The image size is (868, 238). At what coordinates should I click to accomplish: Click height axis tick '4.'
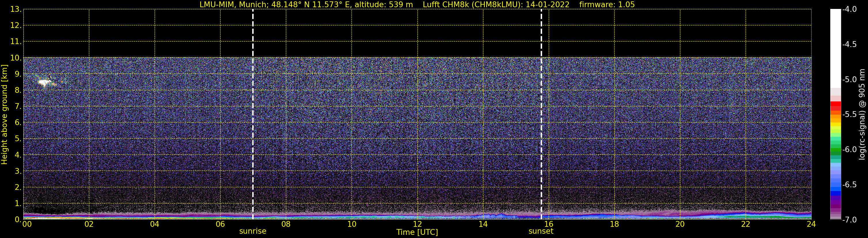18,155
